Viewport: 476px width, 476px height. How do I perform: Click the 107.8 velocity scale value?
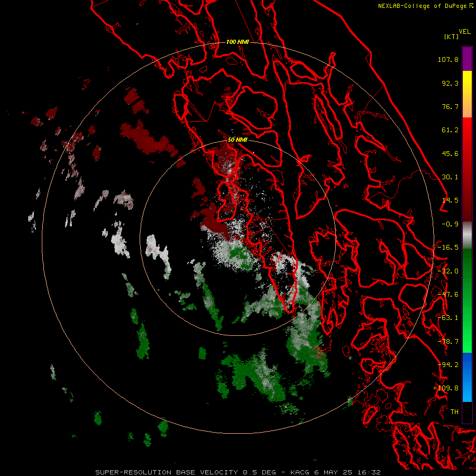(x=448, y=59)
